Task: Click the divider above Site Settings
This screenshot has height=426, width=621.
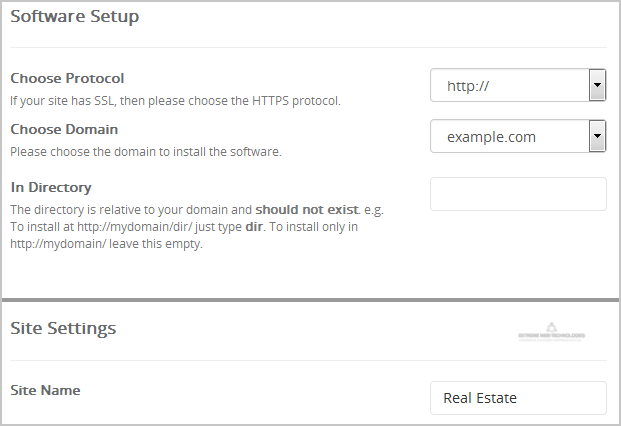Action: point(310,299)
